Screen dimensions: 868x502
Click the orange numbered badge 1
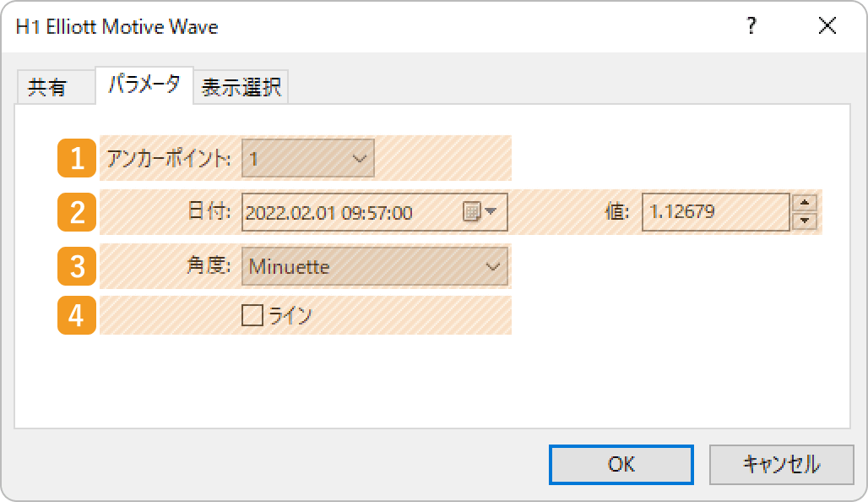tap(75, 158)
